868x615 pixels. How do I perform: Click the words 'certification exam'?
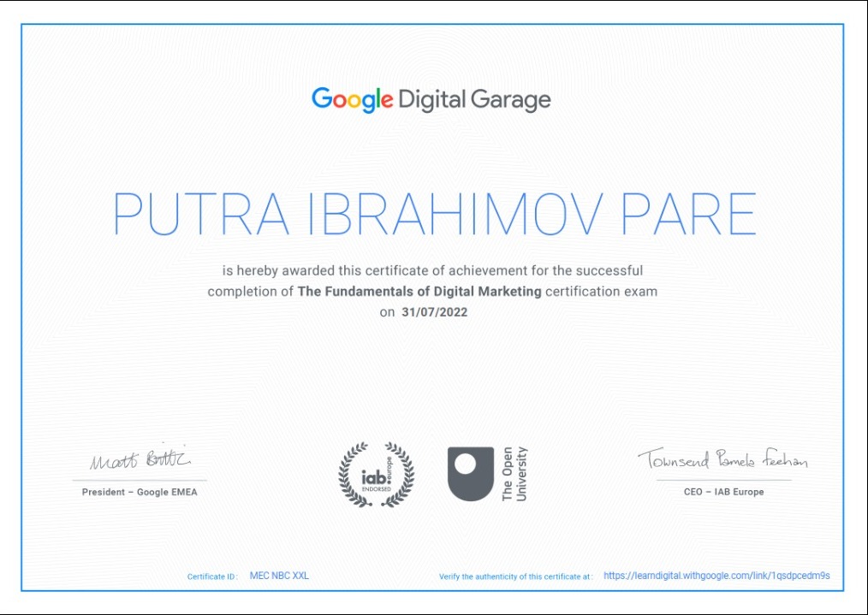pyautogui.click(x=601, y=291)
